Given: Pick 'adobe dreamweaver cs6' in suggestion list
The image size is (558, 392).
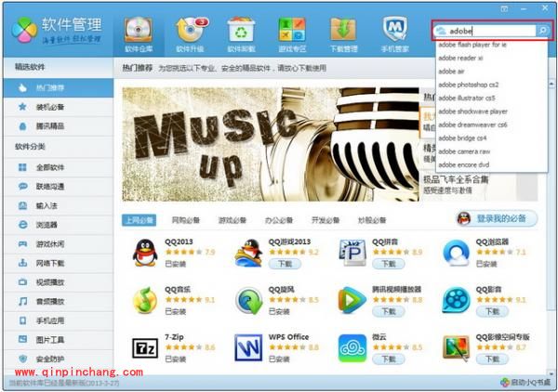Looking at the screenshot, I should (x=472, y=124).
